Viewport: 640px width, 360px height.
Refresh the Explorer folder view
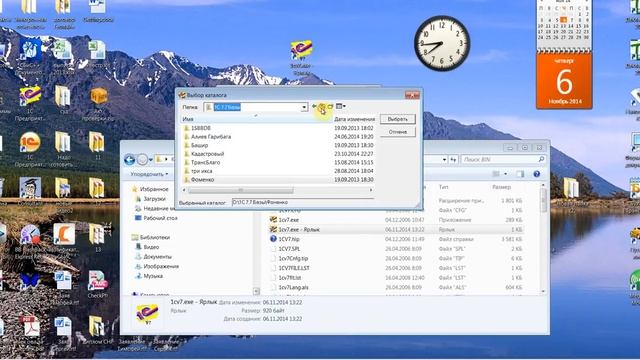coord(453,160)
